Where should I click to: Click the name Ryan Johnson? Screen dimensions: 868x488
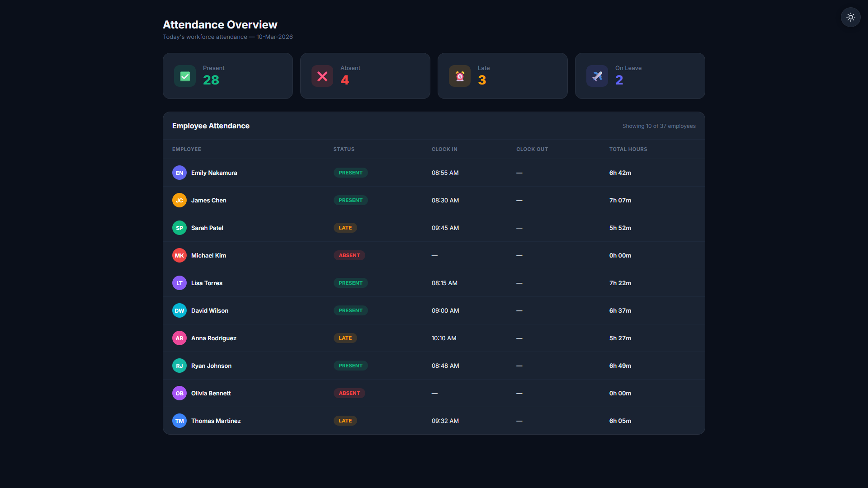212,366
